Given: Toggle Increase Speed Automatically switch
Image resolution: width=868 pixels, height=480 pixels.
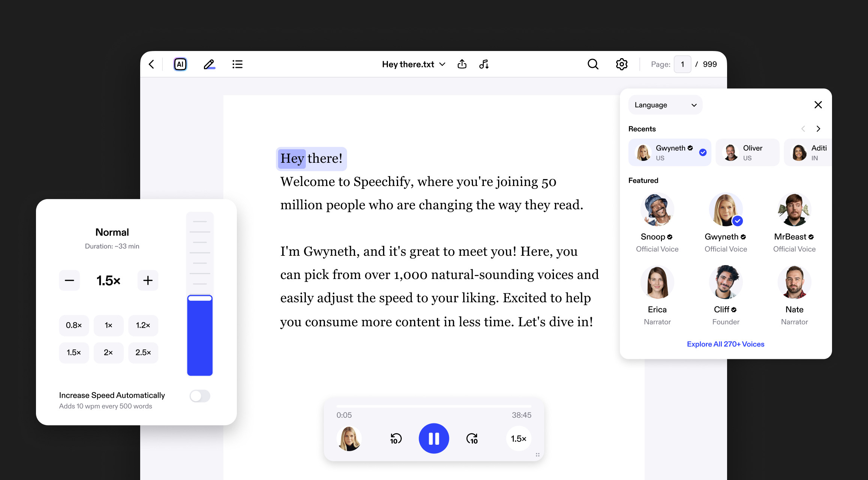Looking at the screenshot, I should pyautogui.click(x=200, y=396).
